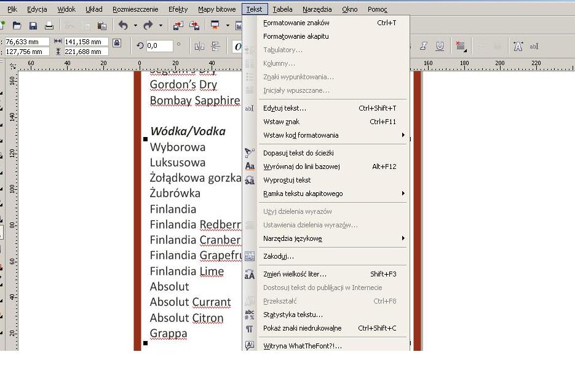
Task: Click the rotation angle input field
Action: point(160,45)
